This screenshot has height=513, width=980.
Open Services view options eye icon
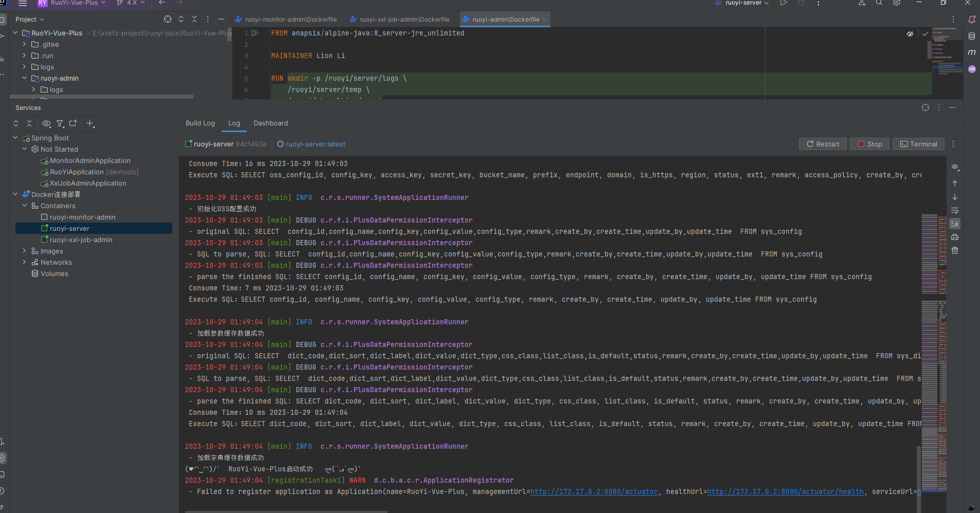46,123
